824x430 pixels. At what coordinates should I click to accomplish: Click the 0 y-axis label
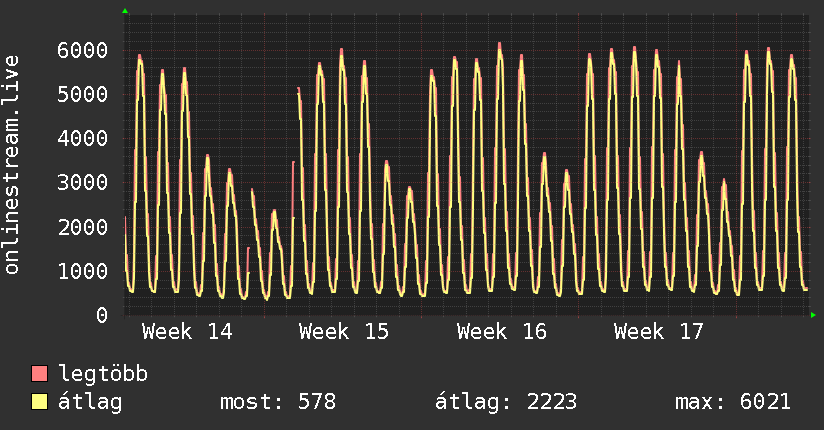pyautogui.click(x=102, y=315)
